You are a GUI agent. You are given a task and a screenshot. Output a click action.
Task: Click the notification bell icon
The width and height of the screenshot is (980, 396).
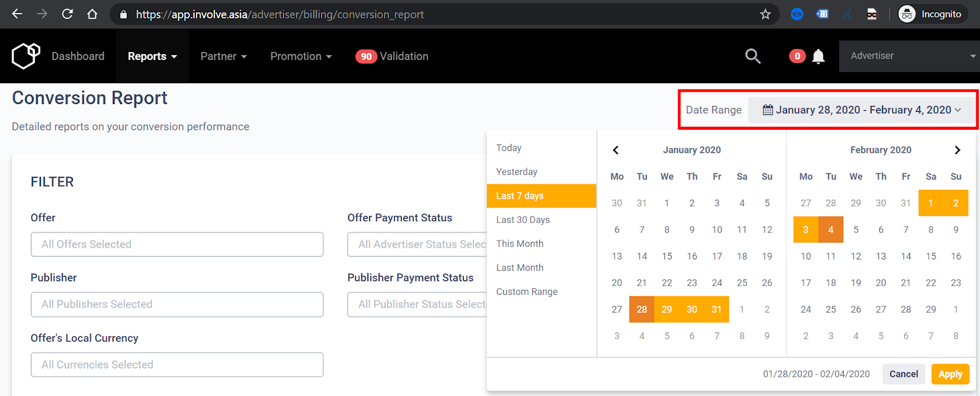click(x=818, y=56)
